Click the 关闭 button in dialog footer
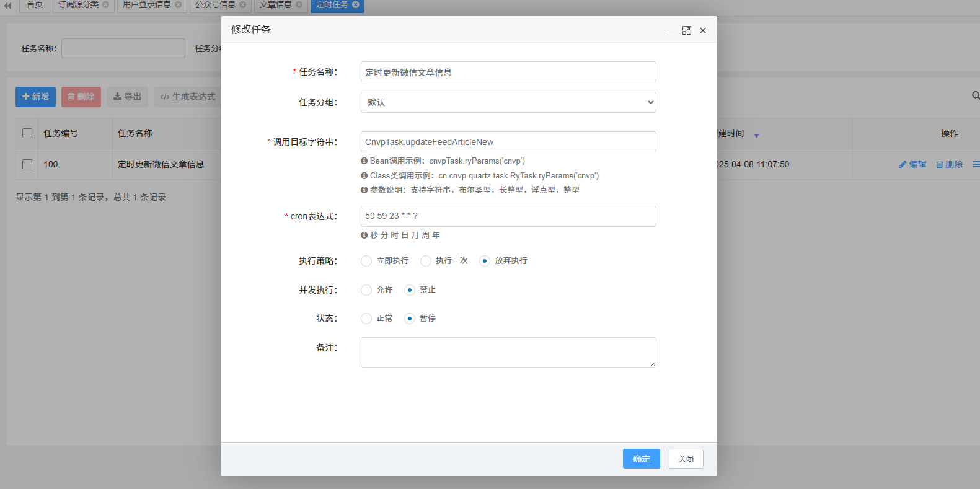This screenshot has width=980, height=489. click(686, 459)
